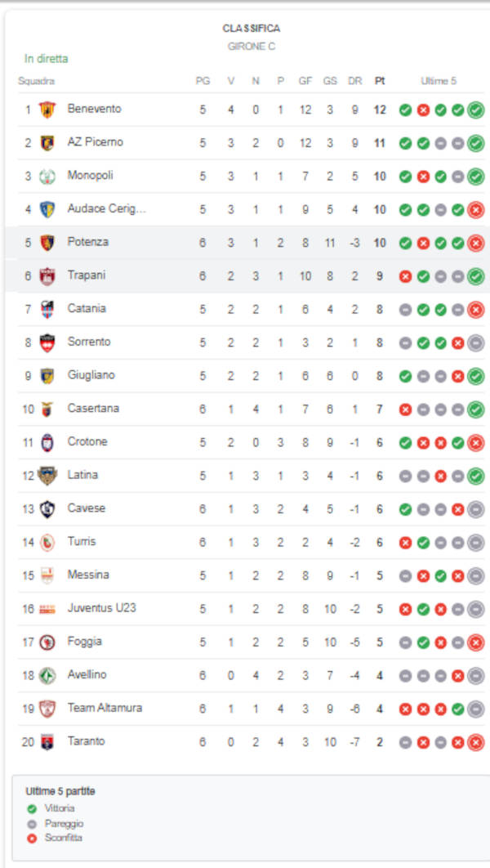The height and width of the screenshot is (868, 490).
Task: Select the Team Altamura name
Action: pyautogui.click(x=105, y=708)
